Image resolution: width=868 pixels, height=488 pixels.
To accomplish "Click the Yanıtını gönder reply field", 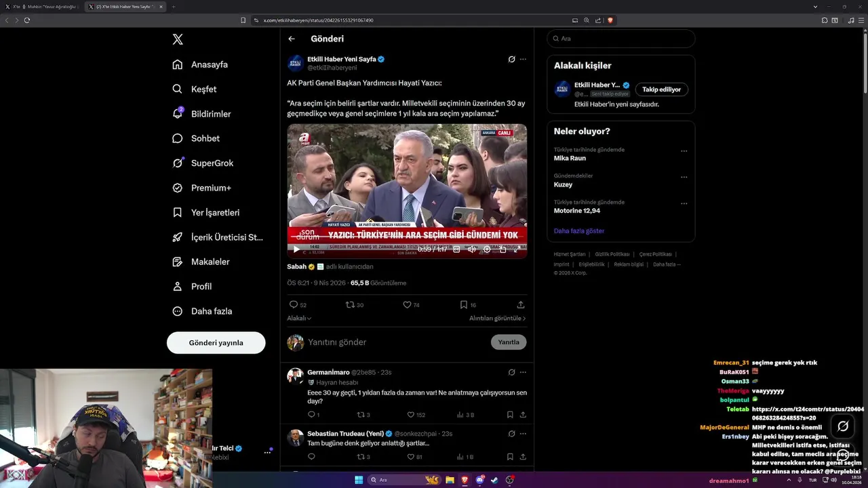I will click(x=397, y=342).
